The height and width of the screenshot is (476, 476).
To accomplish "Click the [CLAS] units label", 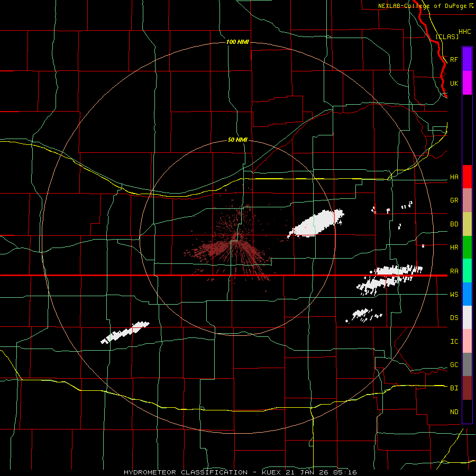I will pyautogui.click(x=447, y=36).
